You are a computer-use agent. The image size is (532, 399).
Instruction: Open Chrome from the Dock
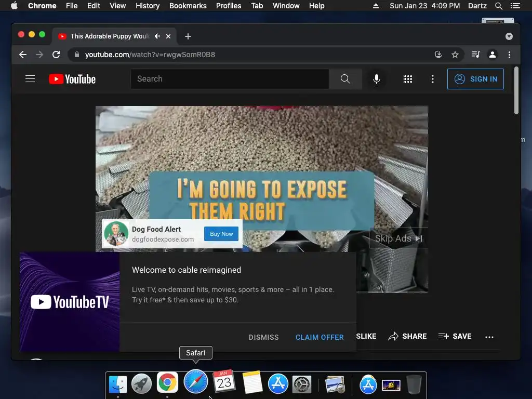[167, 382]
